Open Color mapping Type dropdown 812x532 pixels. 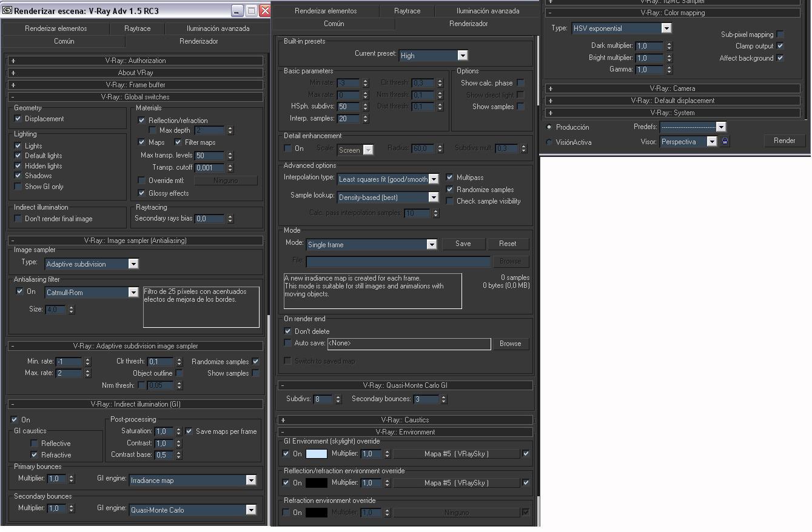(x=622, y=28)
